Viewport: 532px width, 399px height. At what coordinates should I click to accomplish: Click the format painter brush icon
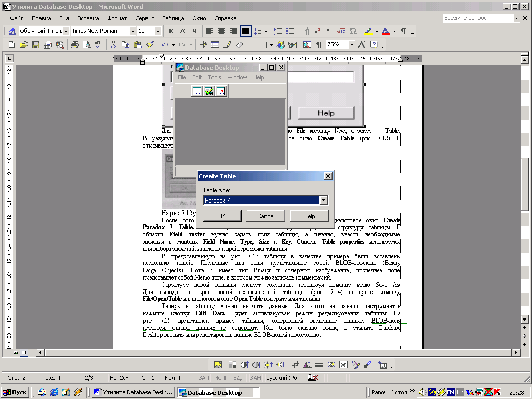click(149, 45)
